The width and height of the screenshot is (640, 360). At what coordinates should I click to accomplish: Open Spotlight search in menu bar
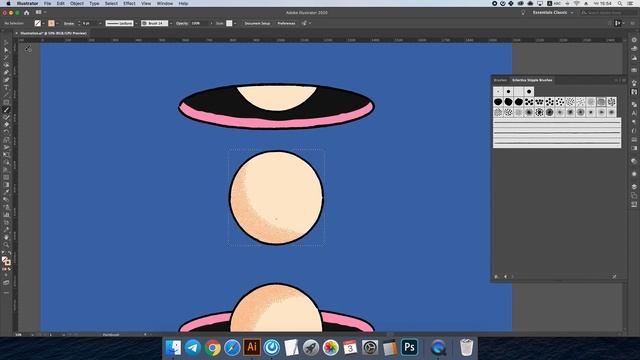coord(620,3)
